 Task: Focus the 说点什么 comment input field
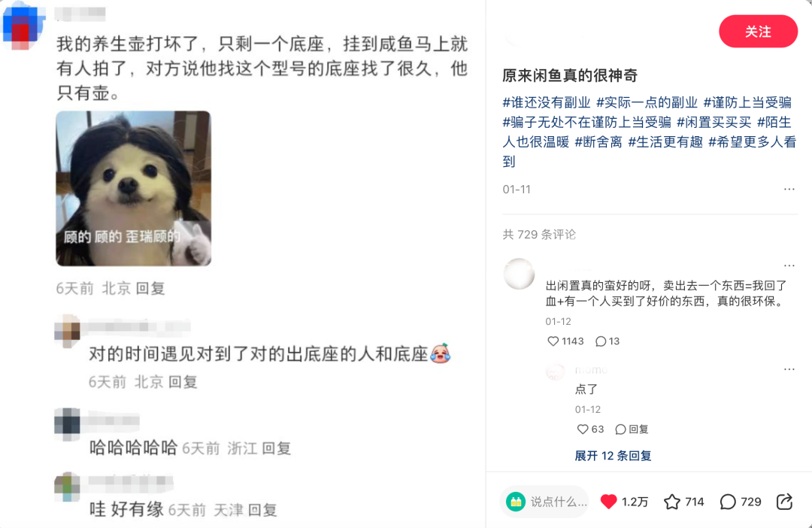coord(545,502)
